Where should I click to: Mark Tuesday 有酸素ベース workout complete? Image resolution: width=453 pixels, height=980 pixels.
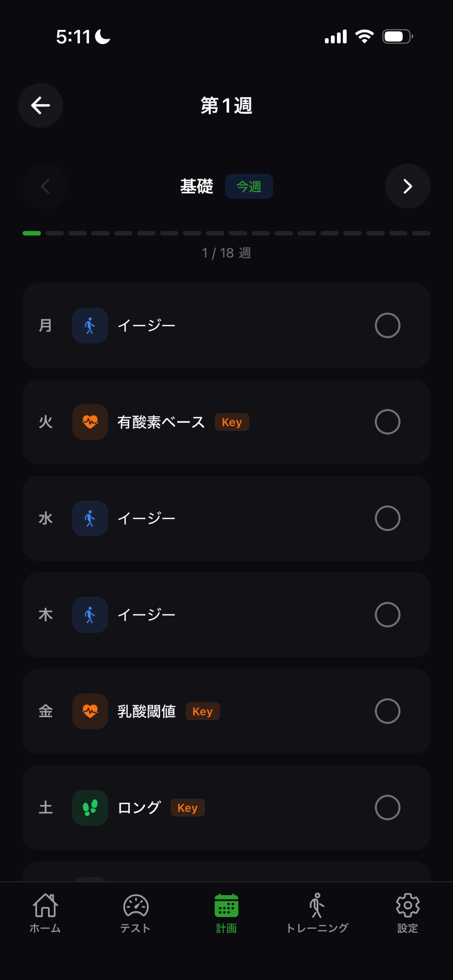click(x=387, y=422)
